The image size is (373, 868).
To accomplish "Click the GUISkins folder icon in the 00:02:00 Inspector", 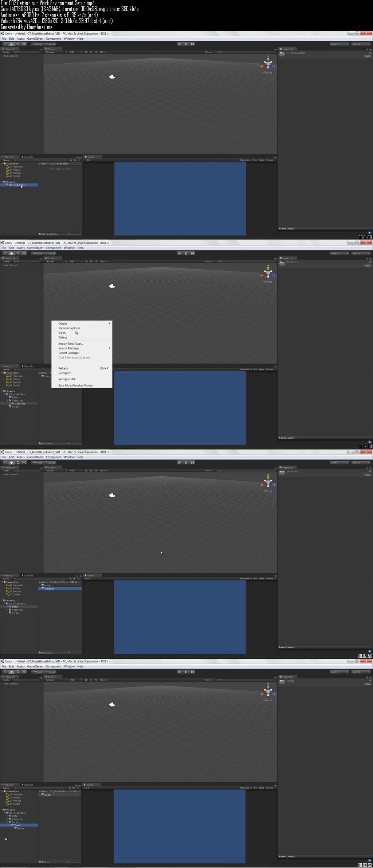I will (282, 263).
